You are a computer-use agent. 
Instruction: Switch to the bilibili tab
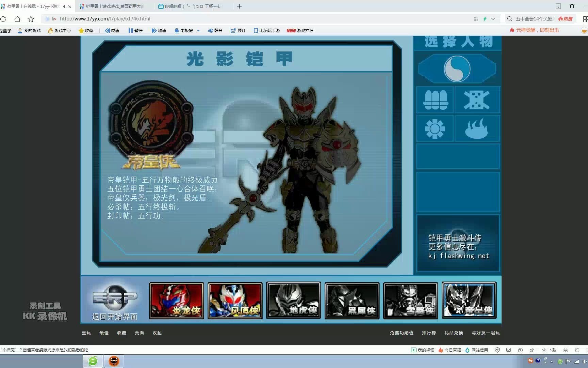point(191,6)
